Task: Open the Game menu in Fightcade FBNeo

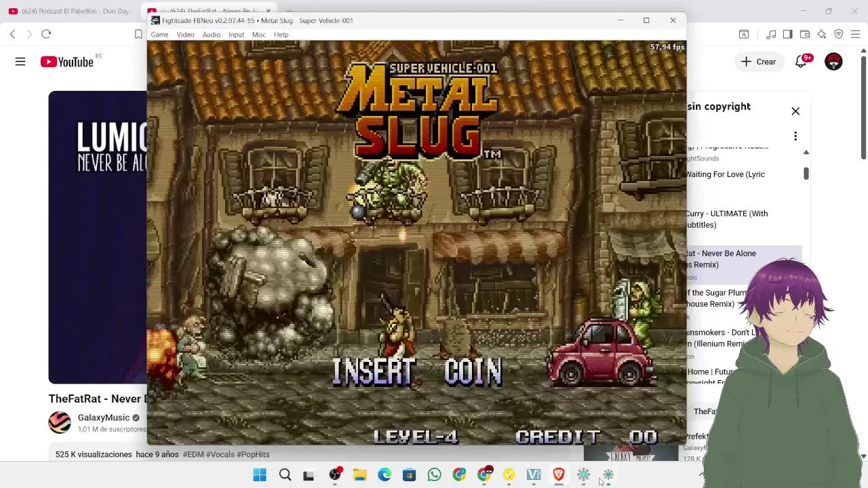Action: pyautogui.click(x=159, y=35)
